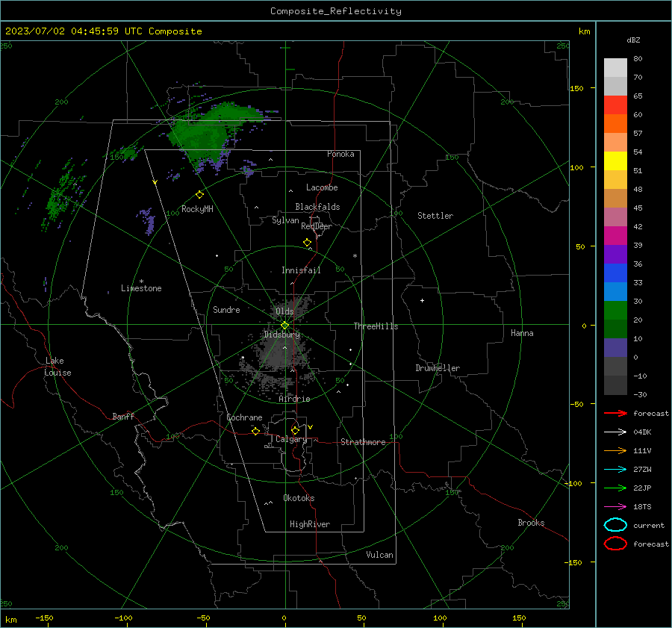Click the Blackfalds city label
Screen dimensions: 672x628
317,207
